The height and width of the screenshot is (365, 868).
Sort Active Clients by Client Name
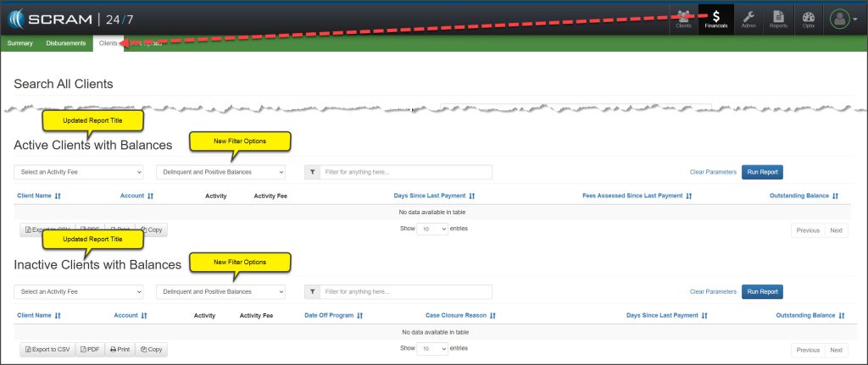pos(39,196)
